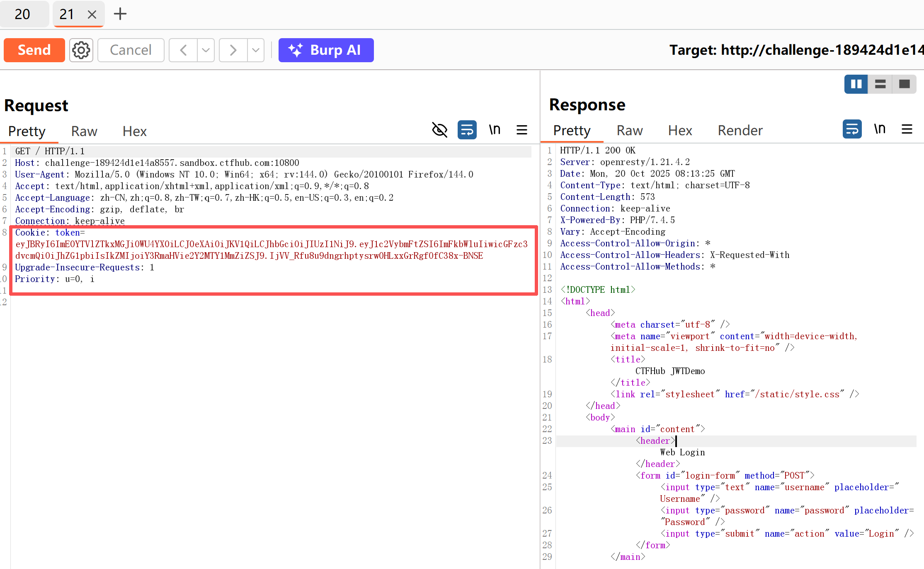Open Response panel hamburger menu
The width and height of the screenshot is (924, 569).
pos(907,129)
